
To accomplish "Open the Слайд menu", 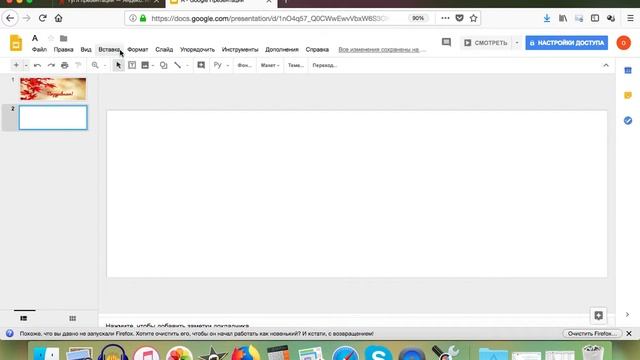I will 164,49.
